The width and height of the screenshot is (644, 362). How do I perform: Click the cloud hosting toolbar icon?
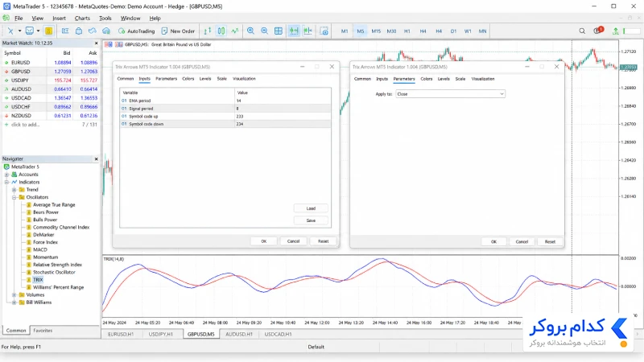coord(106,31)
